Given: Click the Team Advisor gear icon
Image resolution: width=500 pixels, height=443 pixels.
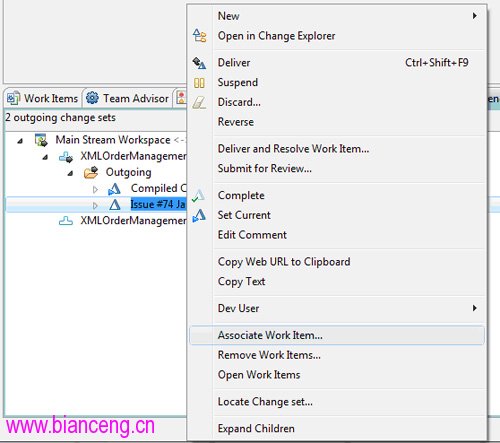Looking at the screenshot, I should coord(92,98).
